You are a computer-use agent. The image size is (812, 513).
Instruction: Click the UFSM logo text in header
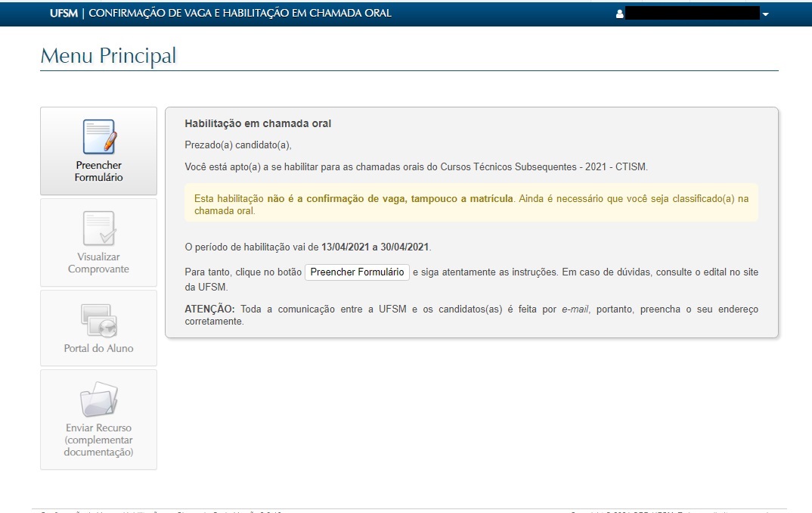[64, 13]
